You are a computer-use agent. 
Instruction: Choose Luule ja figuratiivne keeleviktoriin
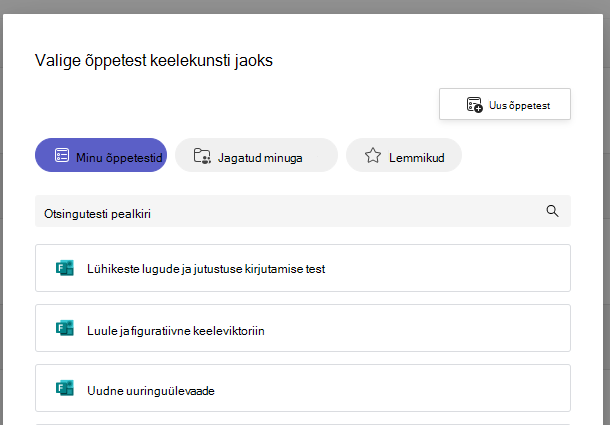[303, 328]
